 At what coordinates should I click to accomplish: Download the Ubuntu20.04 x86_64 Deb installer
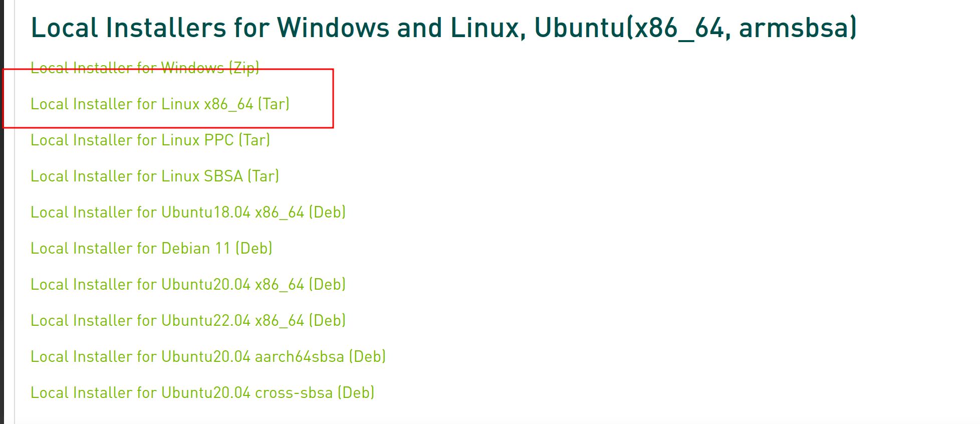pos(188,284)
